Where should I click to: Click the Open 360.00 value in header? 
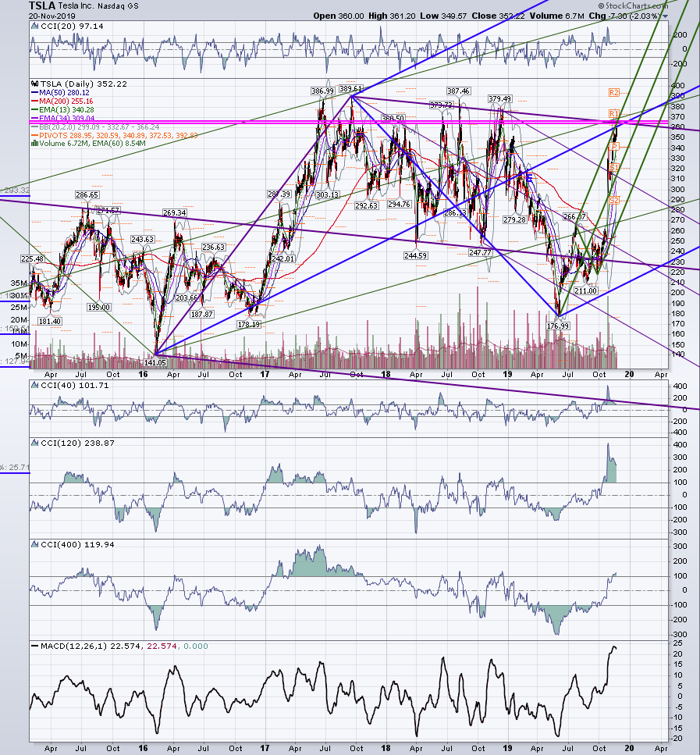pos(339,16)
